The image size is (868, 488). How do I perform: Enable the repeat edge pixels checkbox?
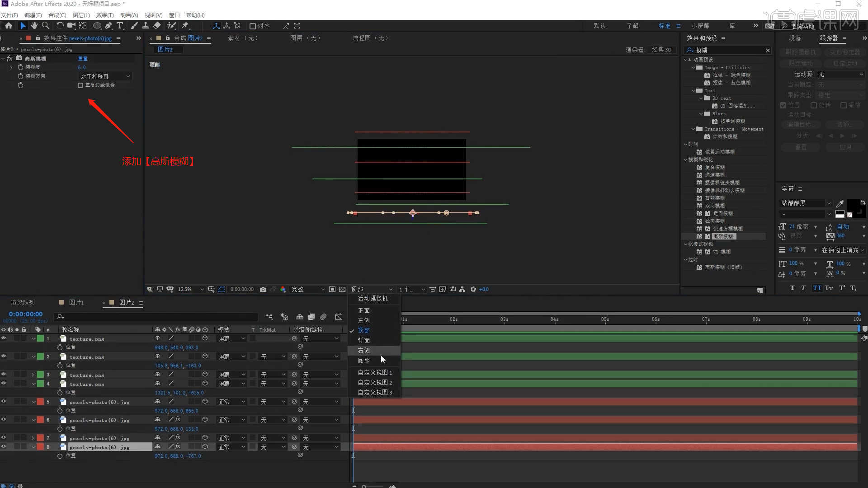click(80, 85)
